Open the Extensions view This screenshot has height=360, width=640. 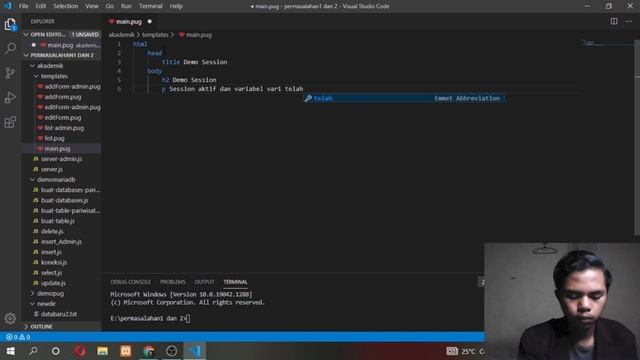pyautogui.click(x=10, y=122)
